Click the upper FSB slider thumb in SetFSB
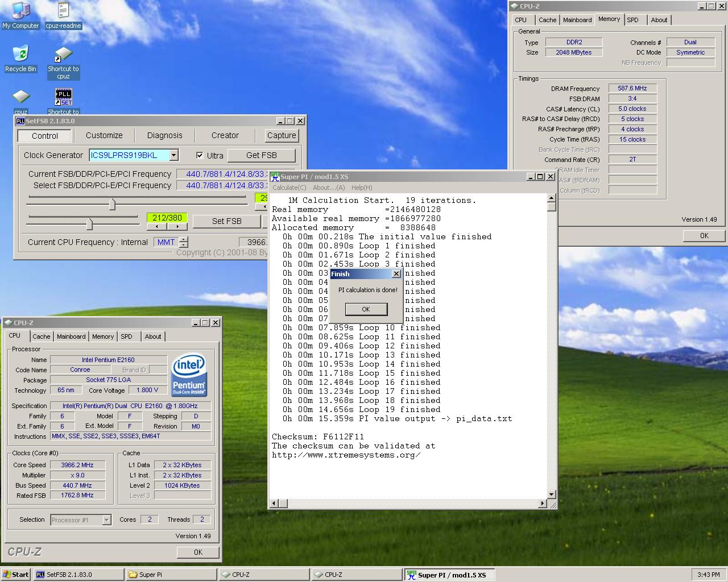This screenshot has height=582, width=728. pyautogui.click(x=112, y=203)
